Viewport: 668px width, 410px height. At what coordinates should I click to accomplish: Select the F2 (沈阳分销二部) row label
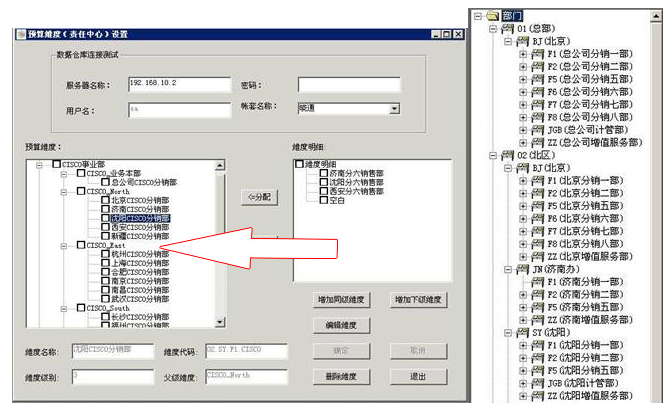(x=585, y=358)
